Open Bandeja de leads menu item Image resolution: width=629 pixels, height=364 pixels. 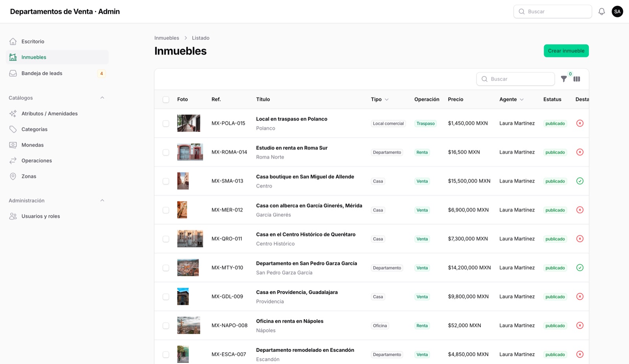pyautogui.click(x=57, y=73)
